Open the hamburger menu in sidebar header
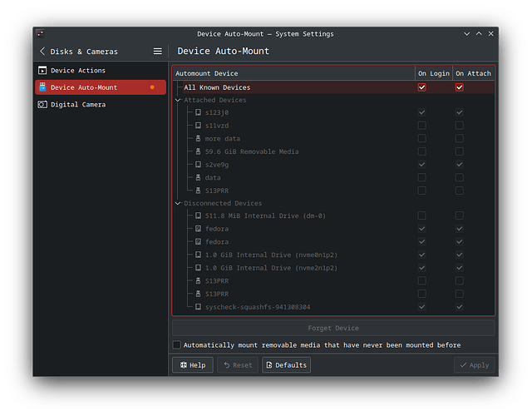The image size is (532, 416). [157, 52]
